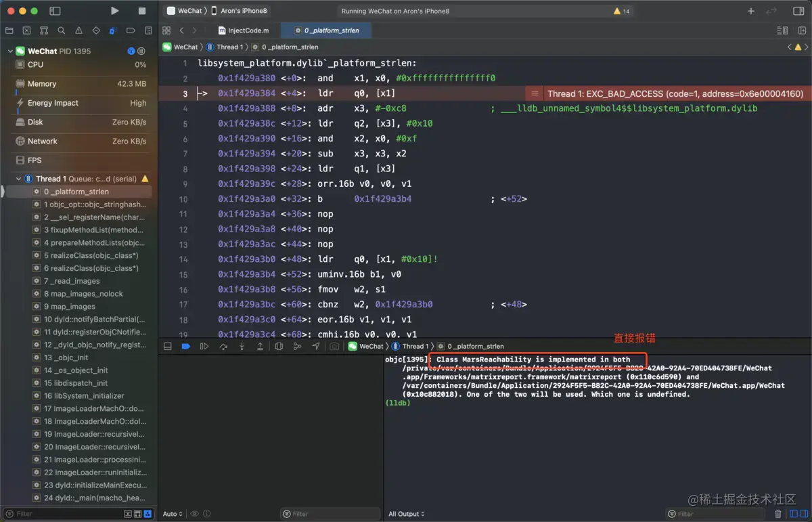Select the Memory gauge row
Screen dimensions: 812x522
(81, 84)
